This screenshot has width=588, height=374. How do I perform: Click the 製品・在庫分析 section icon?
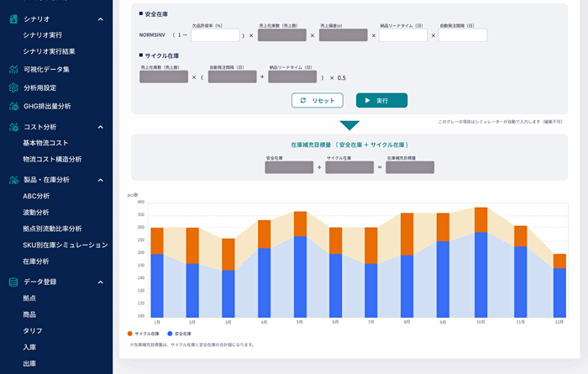coord(13,180)
